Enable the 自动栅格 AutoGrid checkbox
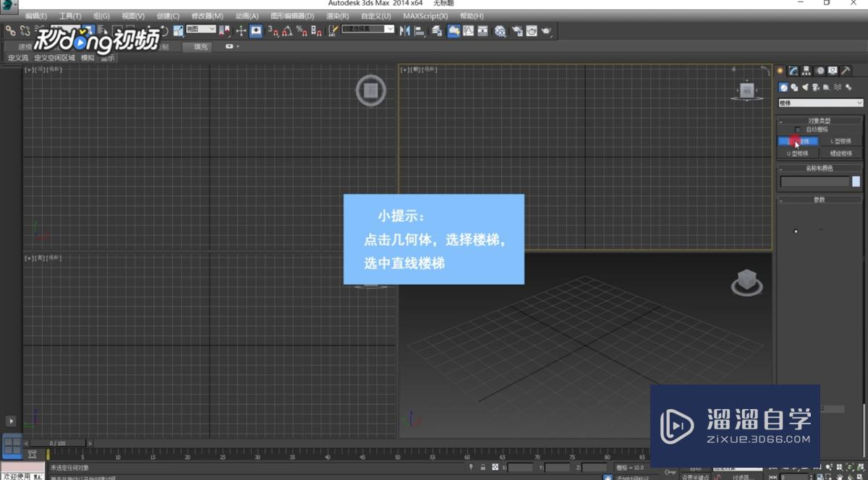Viewport: 868px width, 480px height. click(796, 130)
